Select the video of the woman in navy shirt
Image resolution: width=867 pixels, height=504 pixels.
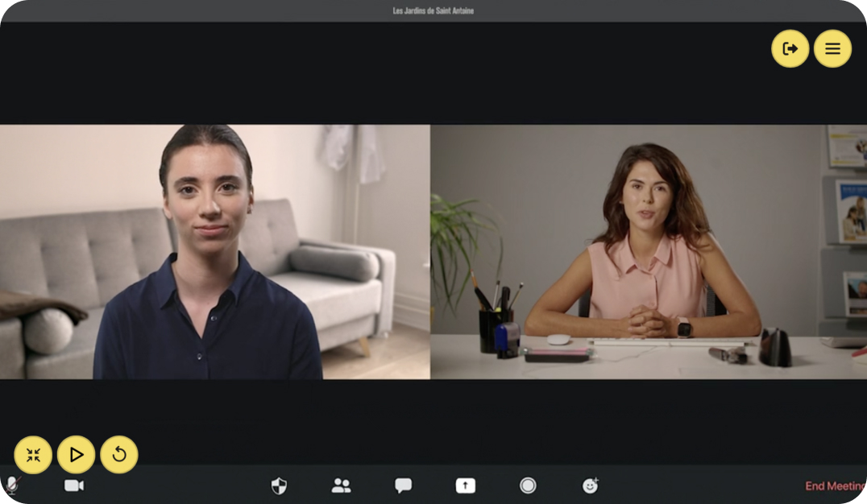[x=215, y=252]
